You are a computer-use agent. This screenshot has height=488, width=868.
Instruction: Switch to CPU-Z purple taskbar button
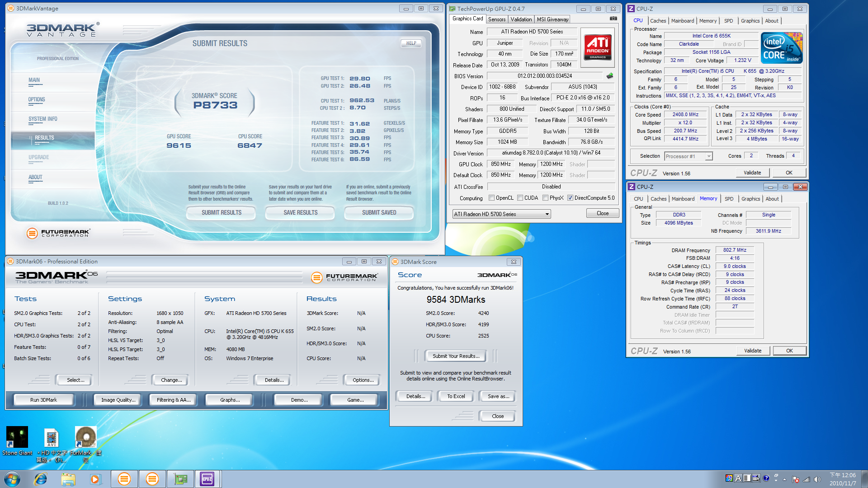[x=208, y=479]
